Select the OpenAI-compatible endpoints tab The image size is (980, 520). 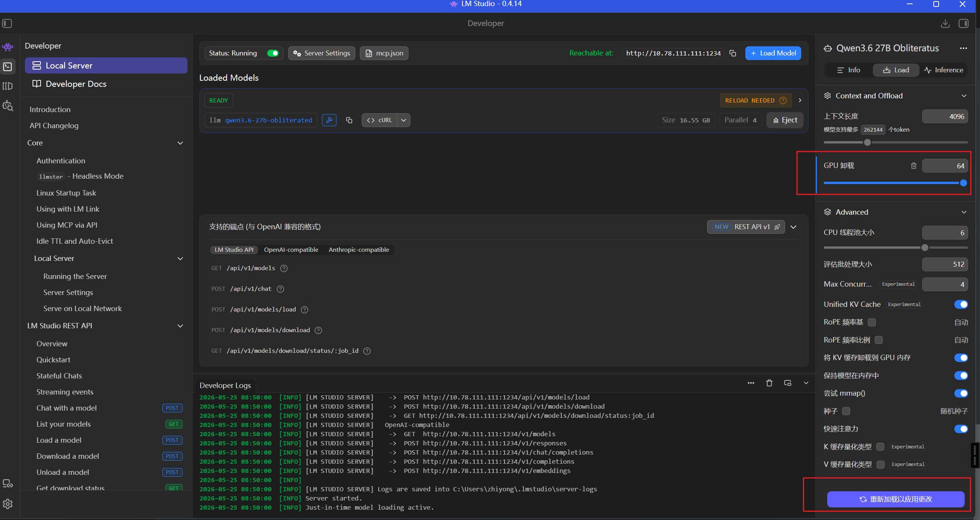[x=291, y=249]
